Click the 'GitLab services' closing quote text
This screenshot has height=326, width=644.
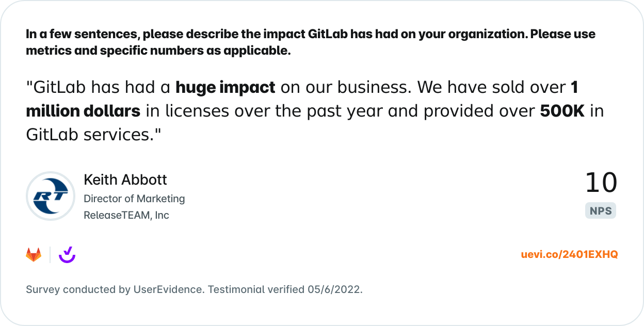pyautogui.click(x=94, y=135)
